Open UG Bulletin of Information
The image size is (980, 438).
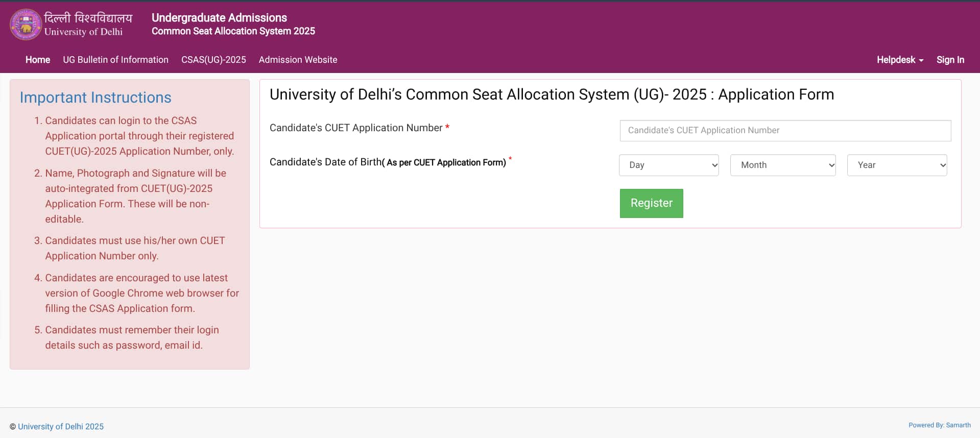115,60
